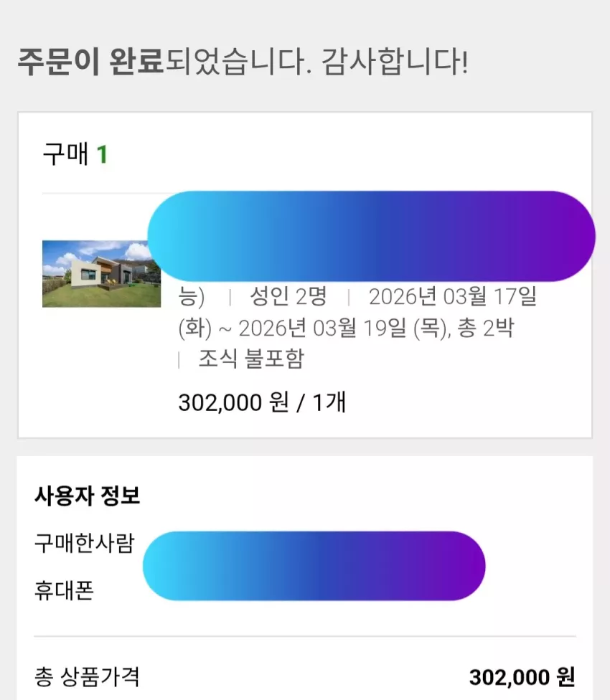Image resolution: width=610 pixels, height=700 pixels.
Task: Click the 조식 불포함 breakfast option text
Action: [x=251, y=359]
